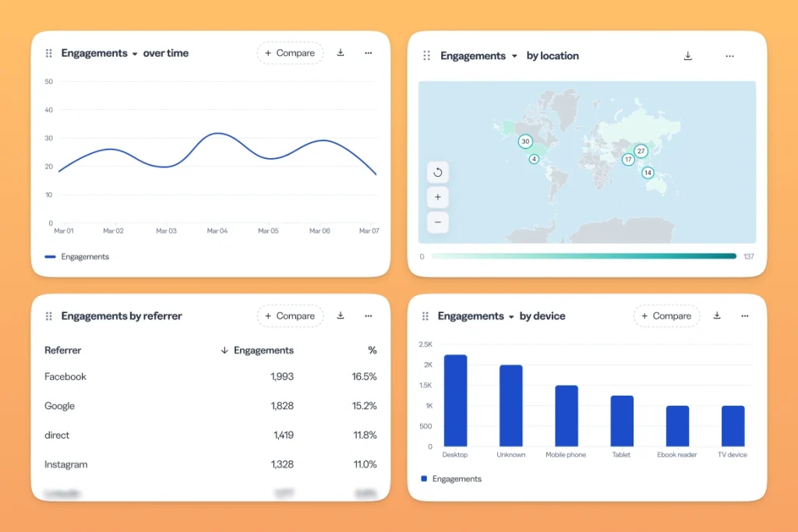
Task: Click the Mar 04 axis label
Action: pos(217,231)
